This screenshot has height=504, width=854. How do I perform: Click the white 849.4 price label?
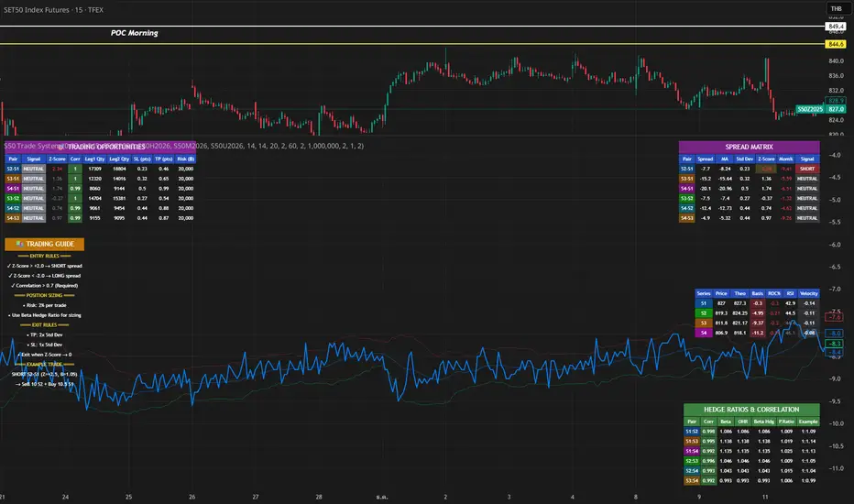click(835, 27)
